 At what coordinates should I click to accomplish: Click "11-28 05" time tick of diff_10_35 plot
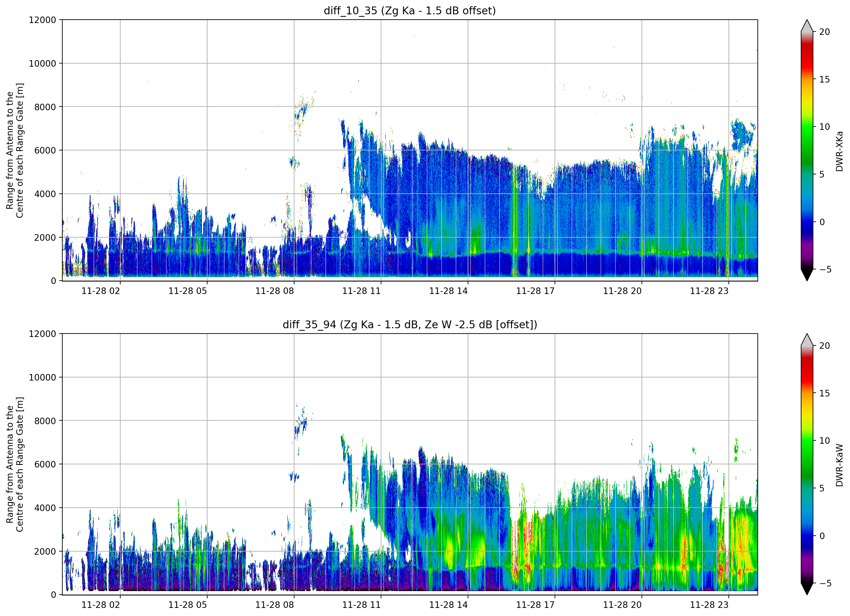188,291
